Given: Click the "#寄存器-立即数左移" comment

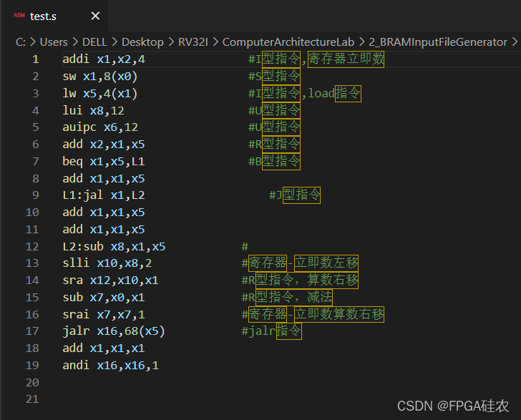Looking at the screenshot, I should [x=300, y=263].
